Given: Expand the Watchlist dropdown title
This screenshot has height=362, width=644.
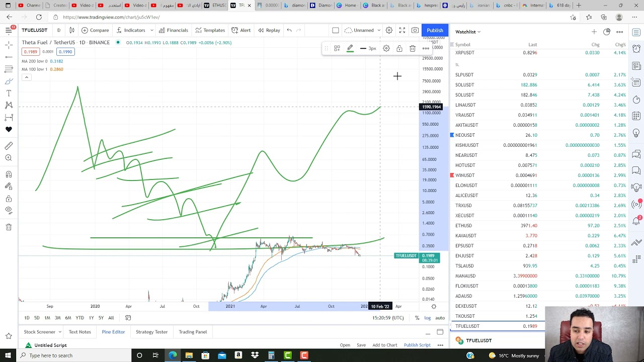Looking at the screenshot, I should pos(468,32).
